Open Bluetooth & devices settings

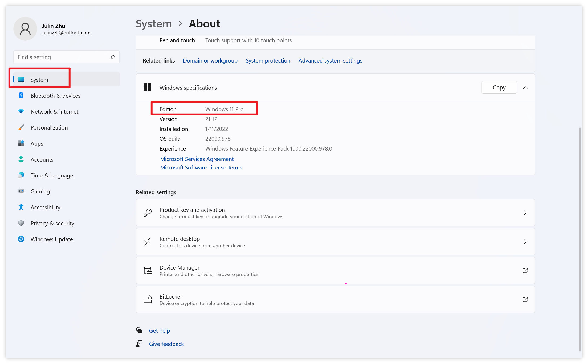[66, 95]
